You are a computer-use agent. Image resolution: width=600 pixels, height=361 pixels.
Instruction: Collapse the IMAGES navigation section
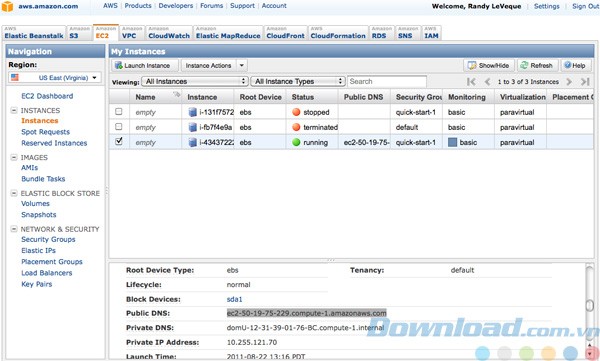(14, 157)
